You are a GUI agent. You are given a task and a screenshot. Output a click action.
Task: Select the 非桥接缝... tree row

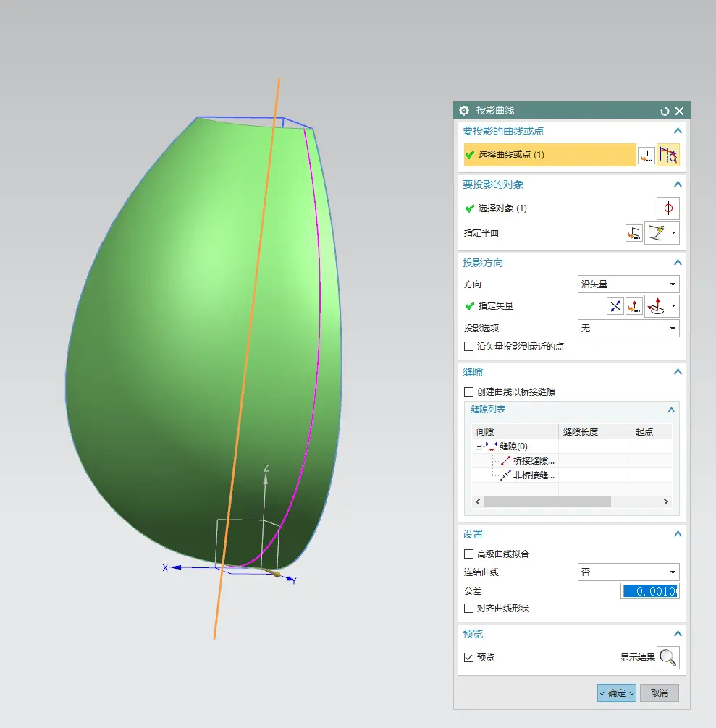tap(533, 475)
